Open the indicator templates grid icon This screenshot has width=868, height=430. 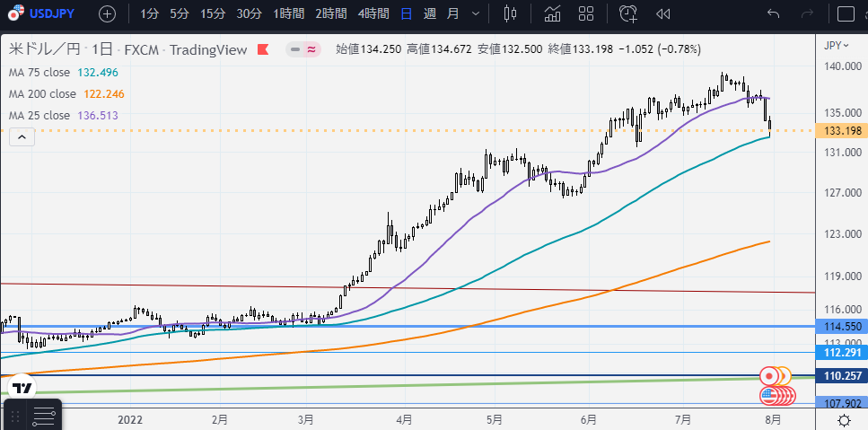click(x=585, y=13)
